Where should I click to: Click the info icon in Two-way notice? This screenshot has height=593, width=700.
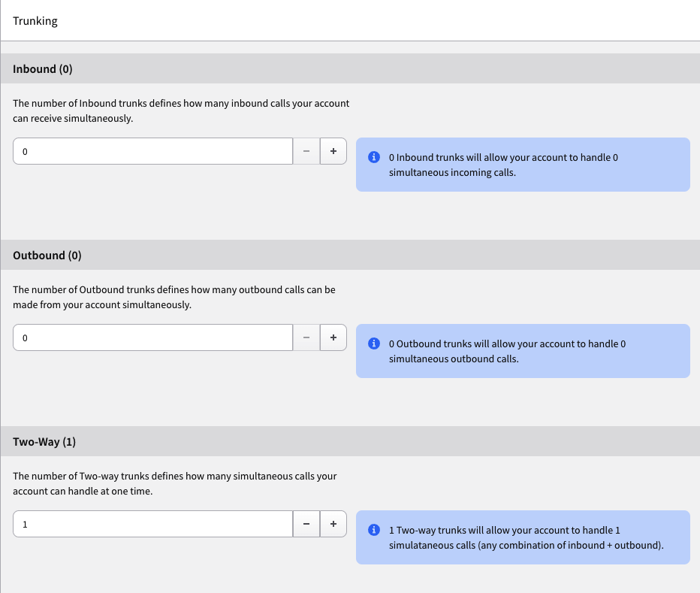(x=374, y=530)
